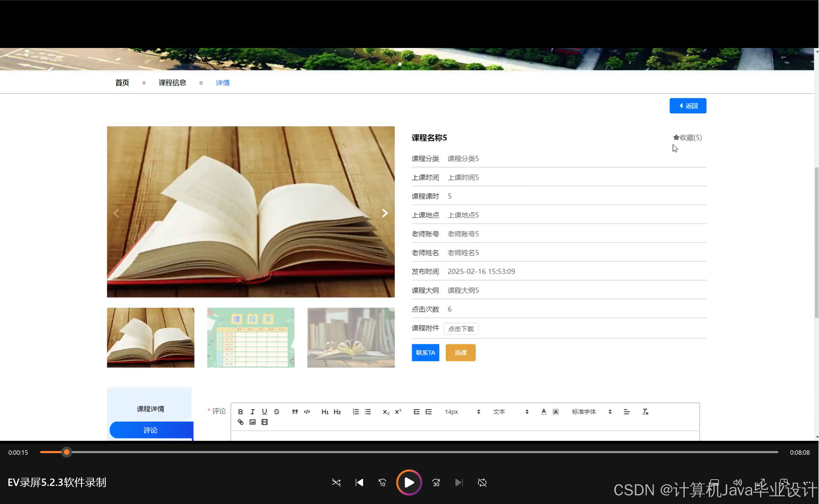Viewport: 819px width, 504px height.
Task: Click the video seek bar handle
Action: click(67, 452)
